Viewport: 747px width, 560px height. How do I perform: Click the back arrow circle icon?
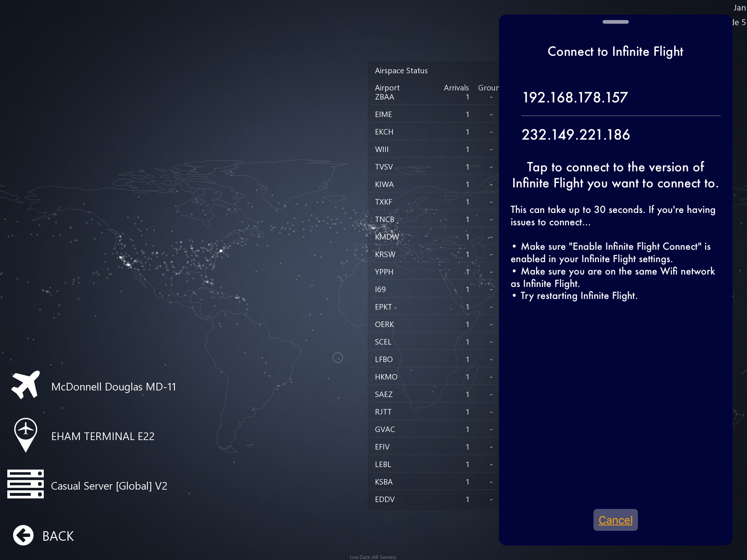(x=23, y=535)
